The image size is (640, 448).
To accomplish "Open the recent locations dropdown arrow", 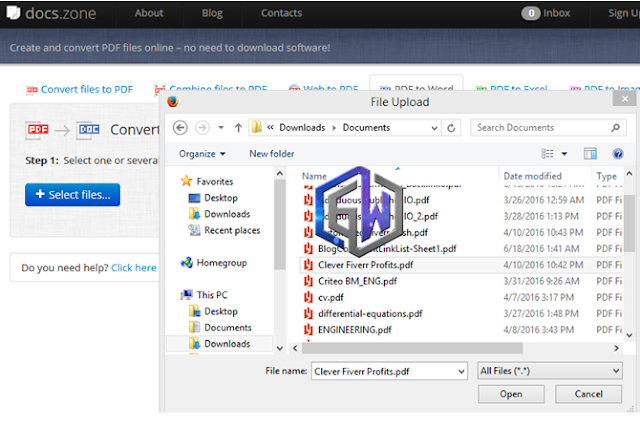I will point(221,128).
